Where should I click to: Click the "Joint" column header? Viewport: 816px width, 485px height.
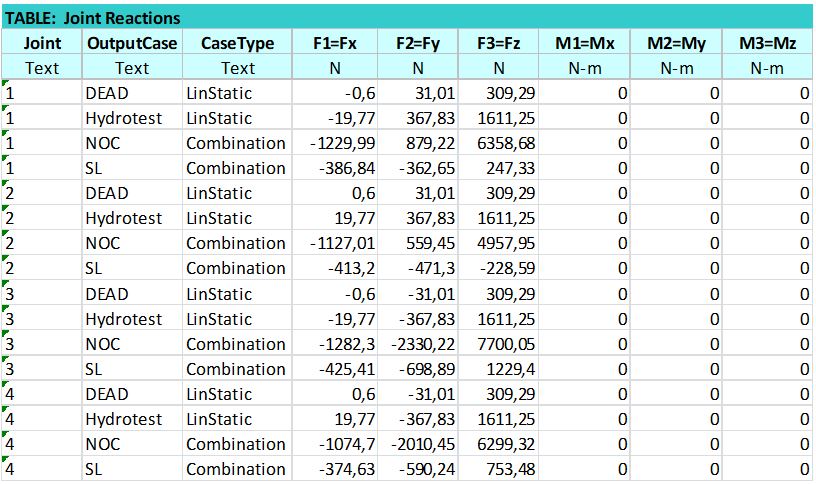pos(42,43)
